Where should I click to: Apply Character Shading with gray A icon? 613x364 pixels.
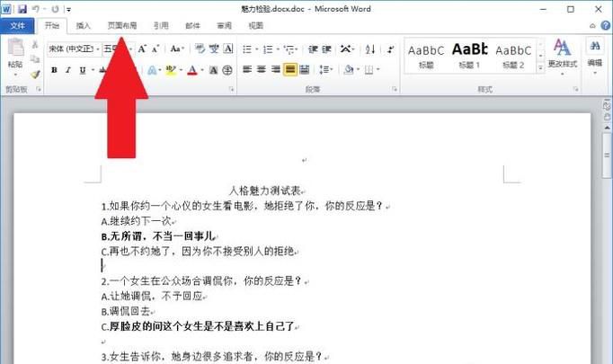tap(213, 70)
